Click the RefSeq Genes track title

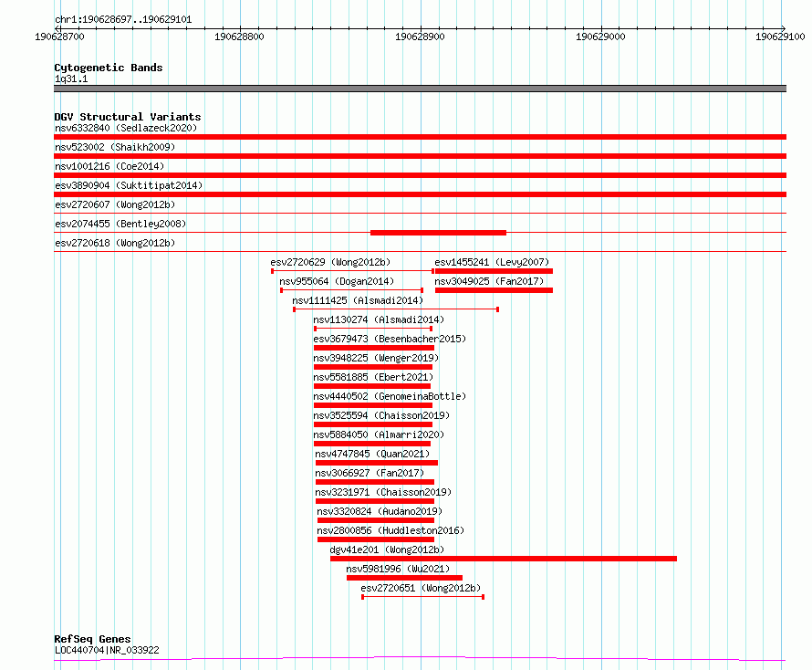pos(92,640)
